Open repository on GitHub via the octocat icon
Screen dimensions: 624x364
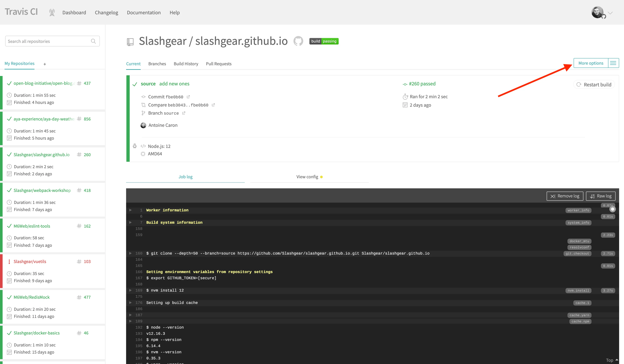point(298,41)
